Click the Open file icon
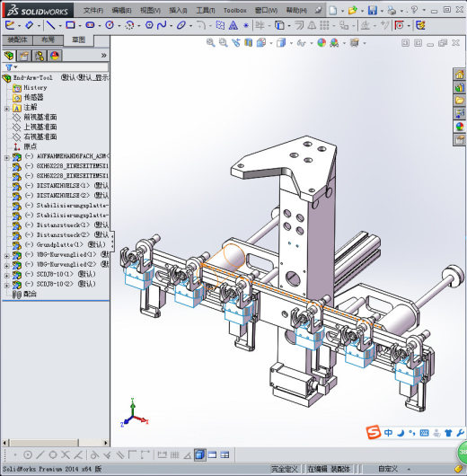 point(353,10)
